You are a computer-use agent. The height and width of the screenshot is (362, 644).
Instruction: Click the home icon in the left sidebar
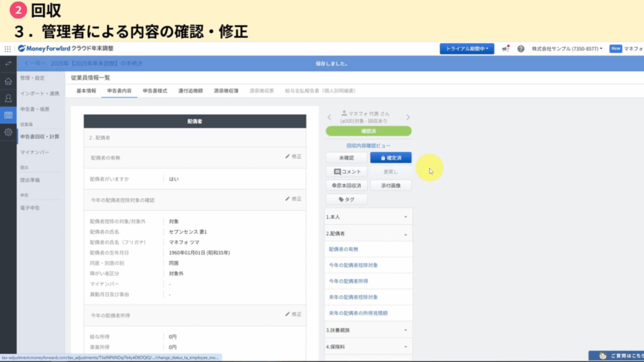(8, 81)
